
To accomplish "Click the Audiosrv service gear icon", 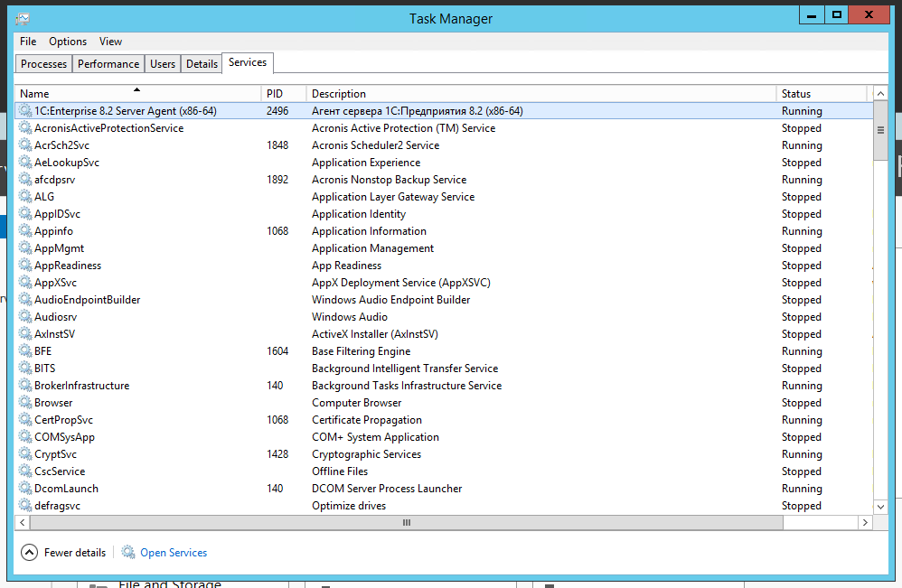I will (24, 316).
